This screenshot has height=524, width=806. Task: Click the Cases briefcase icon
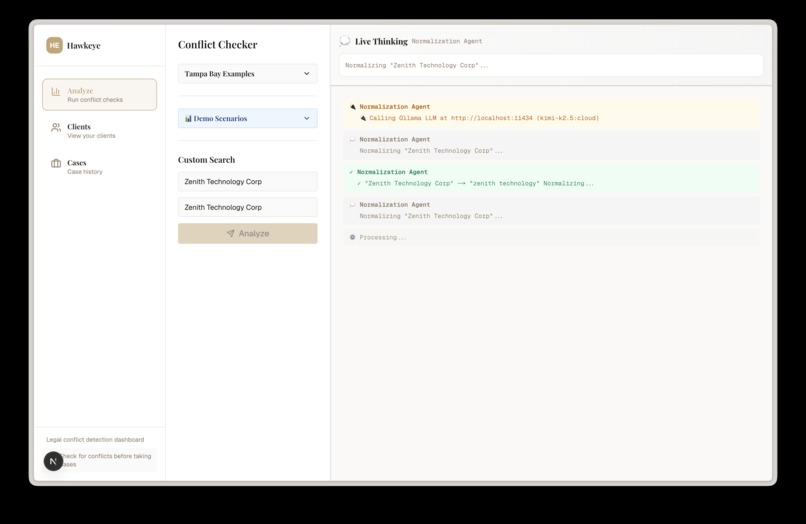pos(56,164)
